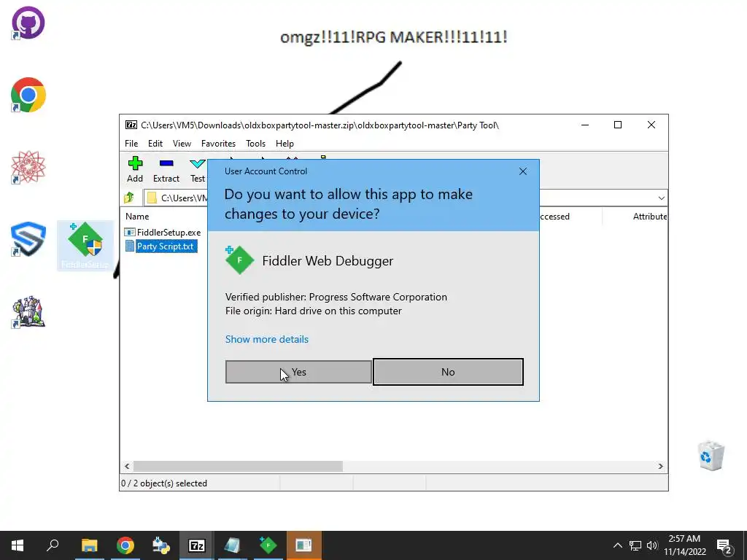Image resolution: width=747 pixels, height=560 pixels.
Task: Select the red mandala desktop shortcut
Action: pyautogui.click(x=28, y=167)
